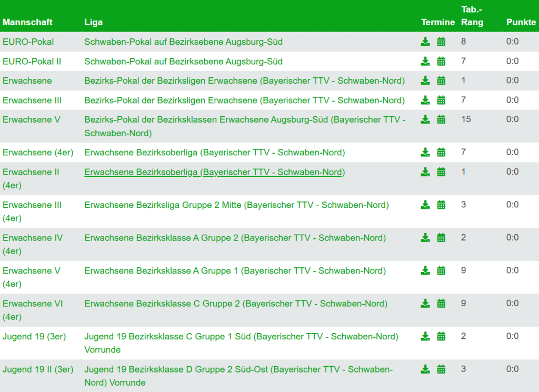Open Schwaben-Pokal league for EURO-Pokal row
Image resolution: width=539 pixels, height=392 pixels.
click(x=184, y=42)
